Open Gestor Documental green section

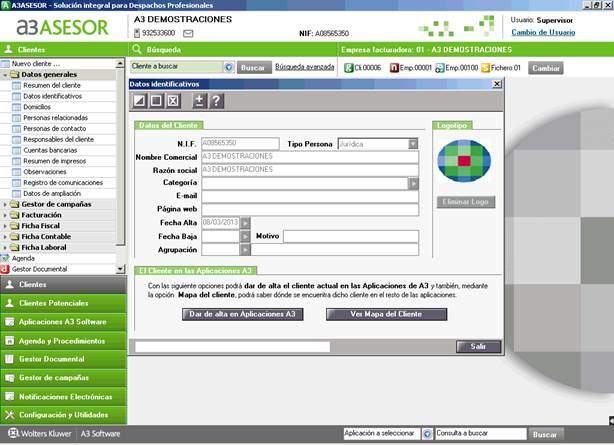[63, 359]
